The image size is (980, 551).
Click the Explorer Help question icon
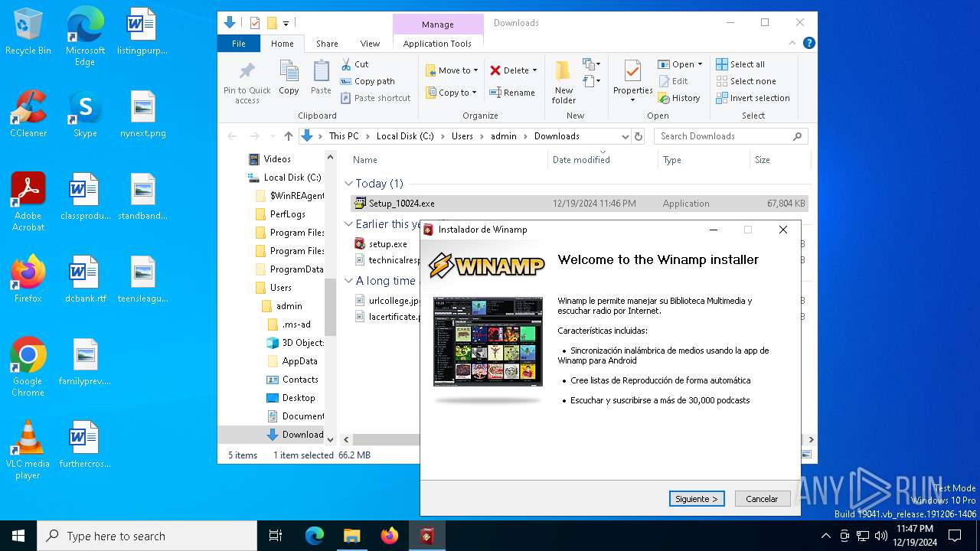pyautogui.click(x=808, y=44)
